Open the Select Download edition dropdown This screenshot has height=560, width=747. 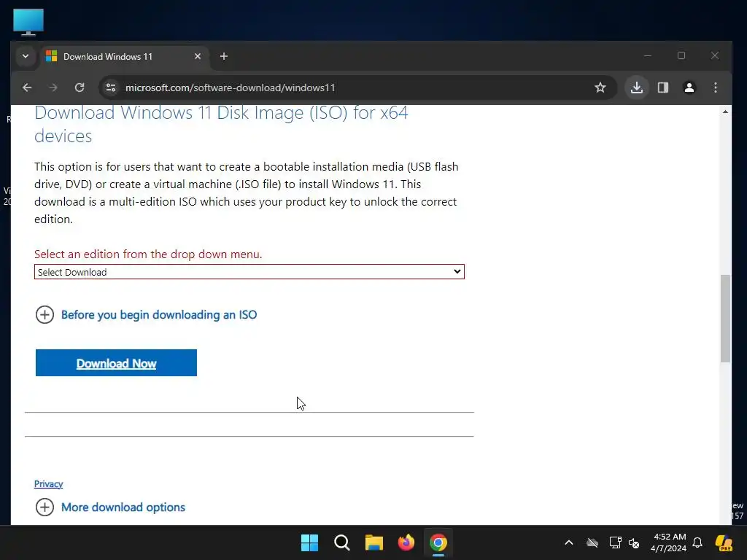249,272
